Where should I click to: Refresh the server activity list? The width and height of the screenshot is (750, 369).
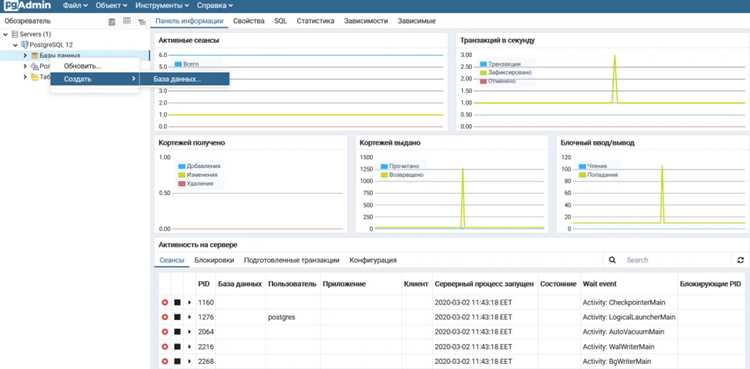(x=741, y=260)
